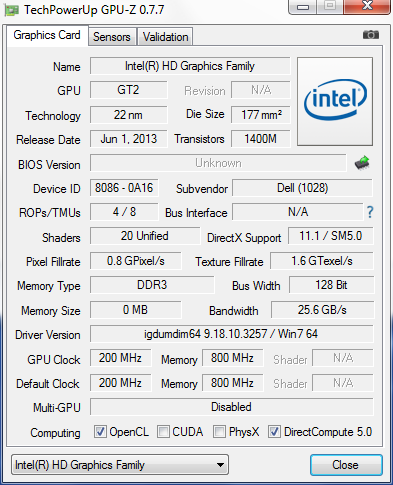Image resolution: width=393 pixels, height=485 pixels.
Task: Toggle the CUDA checkbox
Action: tap(163, 432)
